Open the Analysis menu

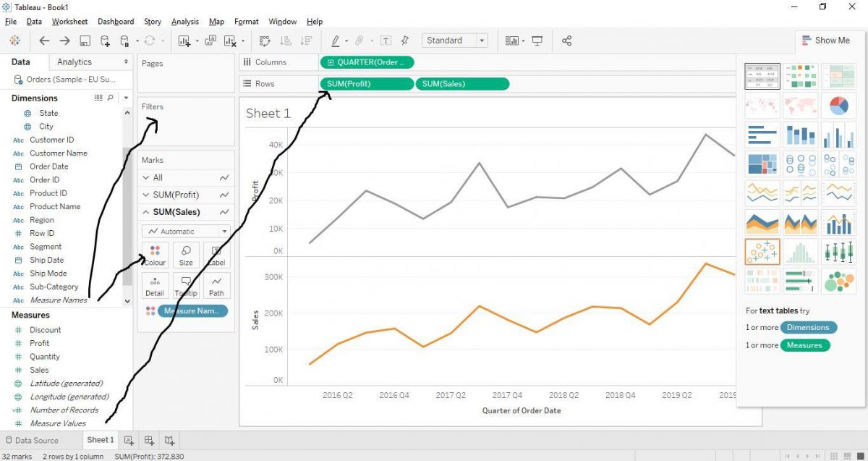184,21
